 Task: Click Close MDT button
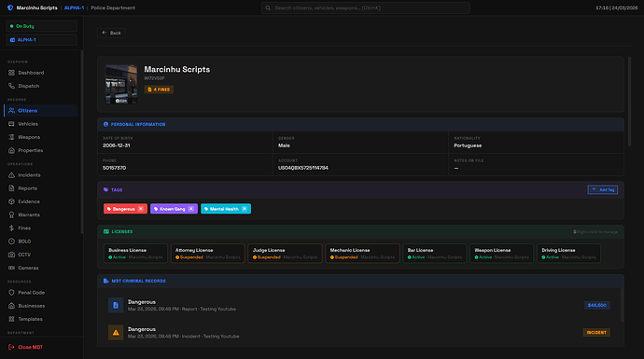pos(26,347)
